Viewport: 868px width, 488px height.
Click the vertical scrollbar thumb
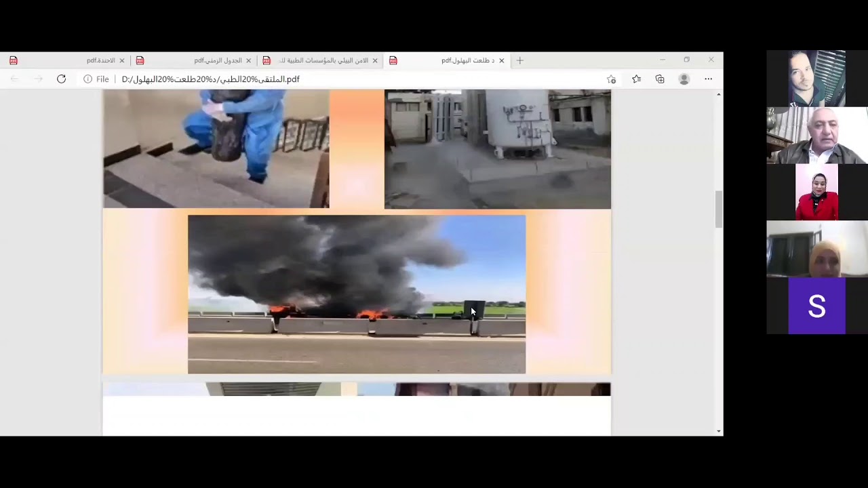click(719, 209)
